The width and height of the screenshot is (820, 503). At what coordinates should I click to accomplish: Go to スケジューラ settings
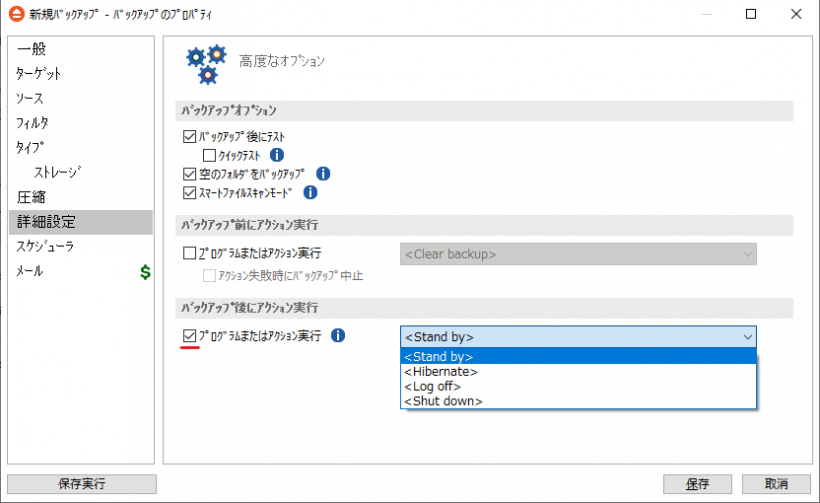pos(81,246)
